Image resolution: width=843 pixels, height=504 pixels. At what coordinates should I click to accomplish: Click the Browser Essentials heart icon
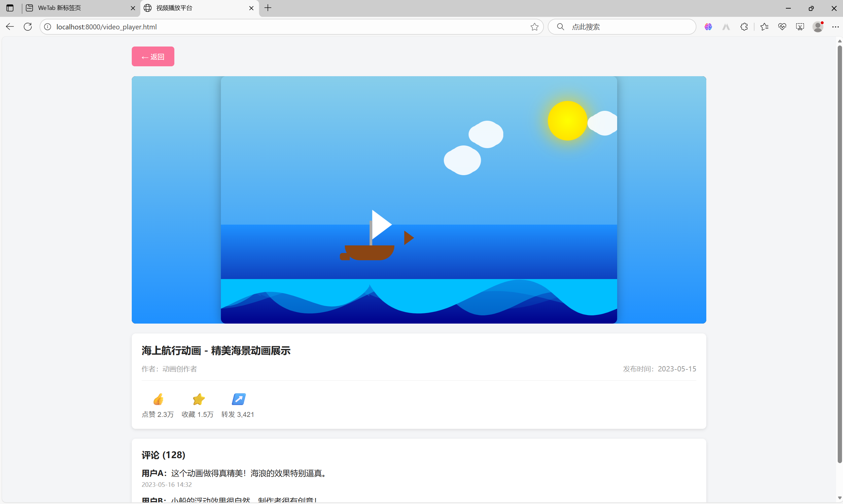[782, 26]
